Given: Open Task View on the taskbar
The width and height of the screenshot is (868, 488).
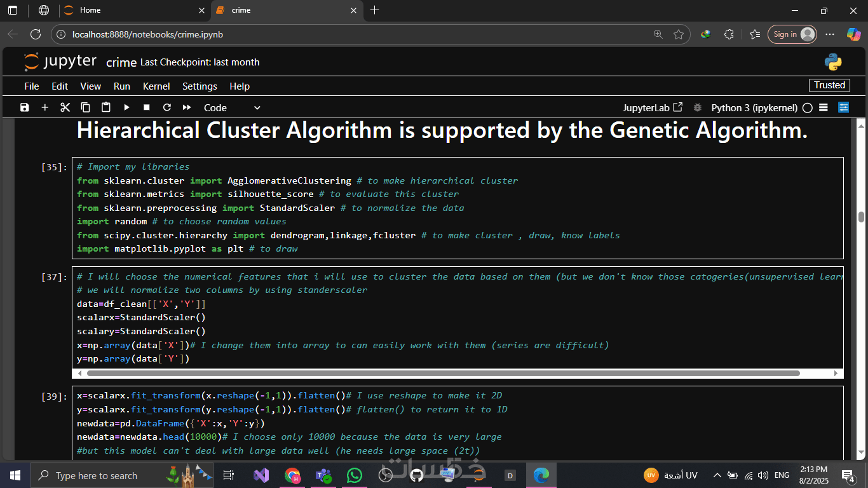Looking at the screenshot, I should pyautogui.click(x=229, y=475).
